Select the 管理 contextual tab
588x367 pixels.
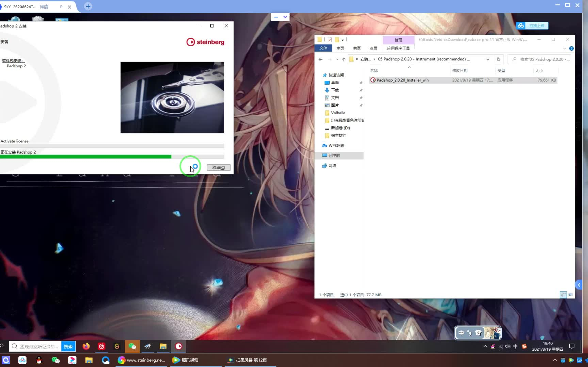point(398,40)
